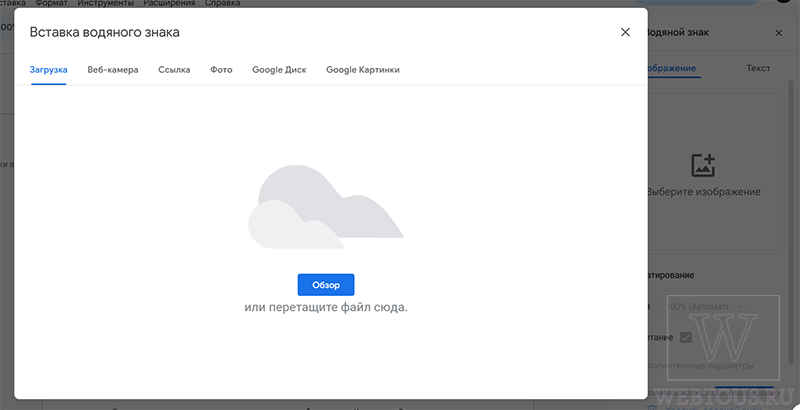Open the Google Диск tab

[x=279, y=70]
